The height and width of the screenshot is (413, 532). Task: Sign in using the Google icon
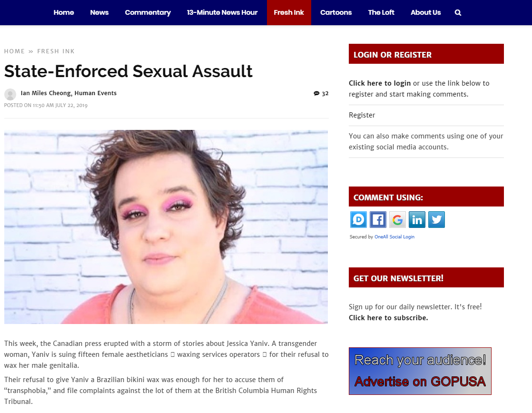point(397,219)
